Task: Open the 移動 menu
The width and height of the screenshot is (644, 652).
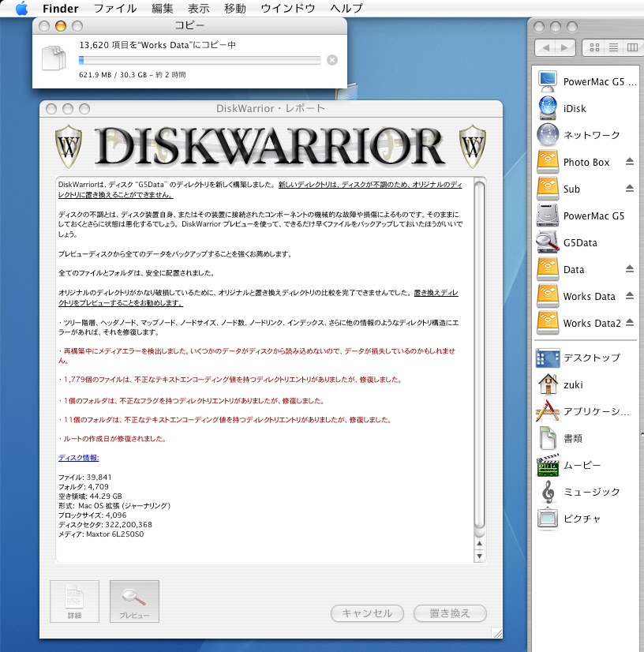Action: click(x=235, y=9)
